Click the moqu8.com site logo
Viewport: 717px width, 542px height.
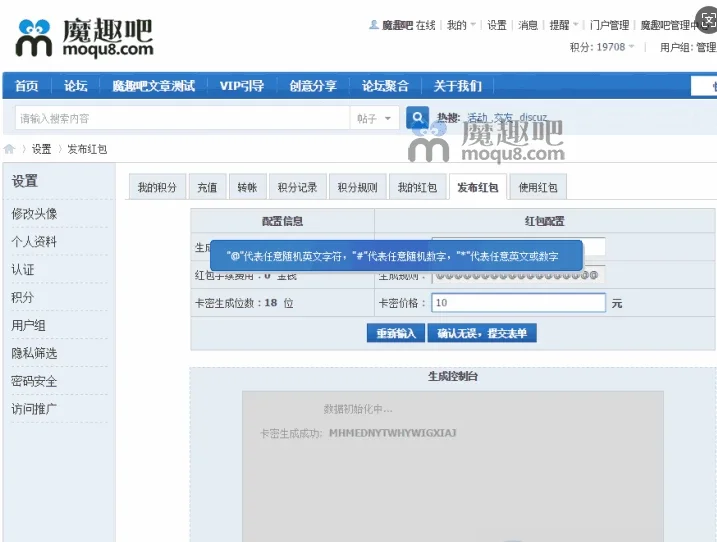coord(85,38)
